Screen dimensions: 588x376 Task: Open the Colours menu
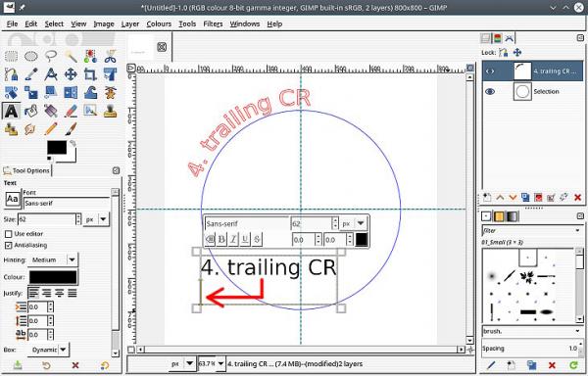(159, 23)
